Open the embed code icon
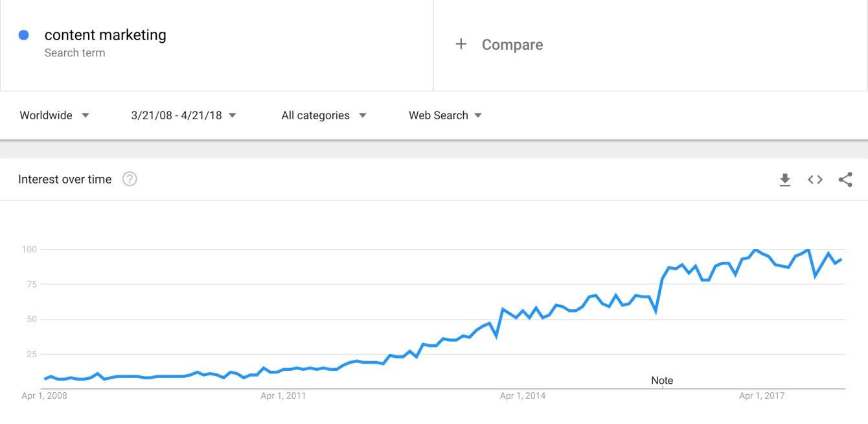868x424 pixels. pyautogui.click(x=815, y=180)
